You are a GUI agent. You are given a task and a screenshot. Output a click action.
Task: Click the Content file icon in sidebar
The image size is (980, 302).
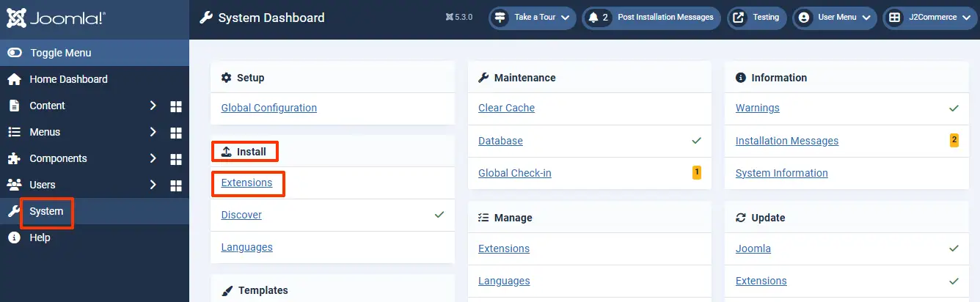point(14,106)
